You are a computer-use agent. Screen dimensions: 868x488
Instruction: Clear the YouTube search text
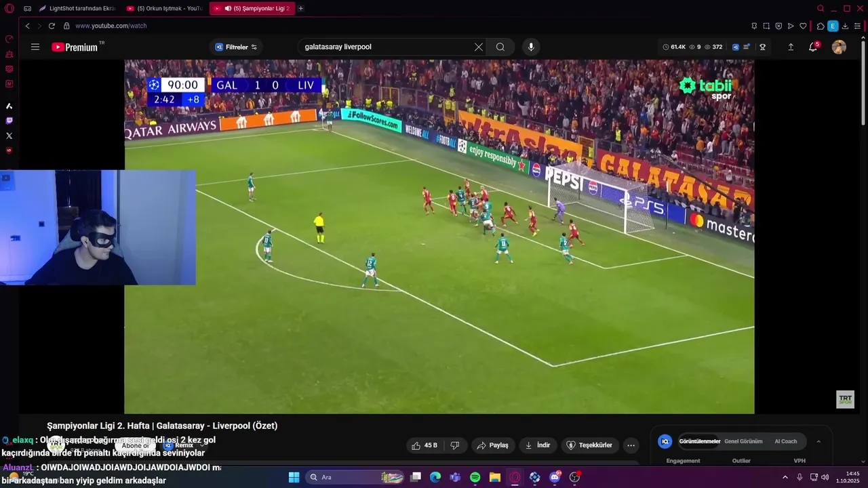479,47
